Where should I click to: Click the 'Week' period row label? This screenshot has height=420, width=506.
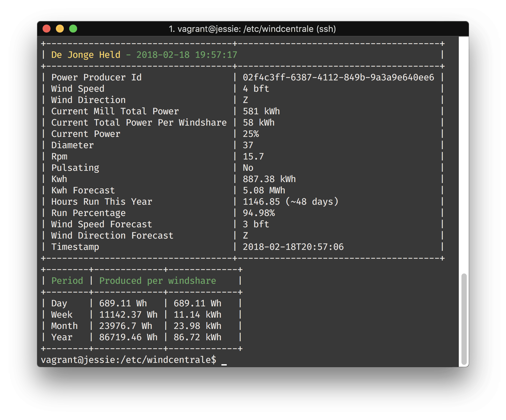click(x=62, y=315)
